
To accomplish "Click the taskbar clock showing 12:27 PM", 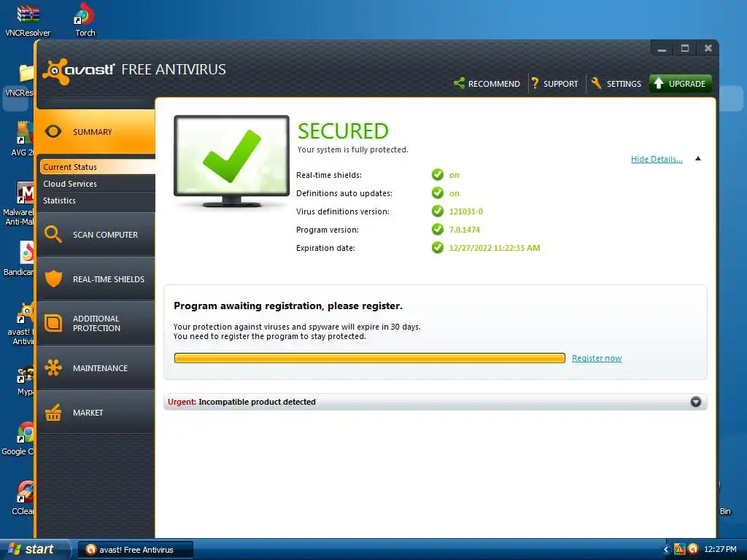I will [720, 550].
